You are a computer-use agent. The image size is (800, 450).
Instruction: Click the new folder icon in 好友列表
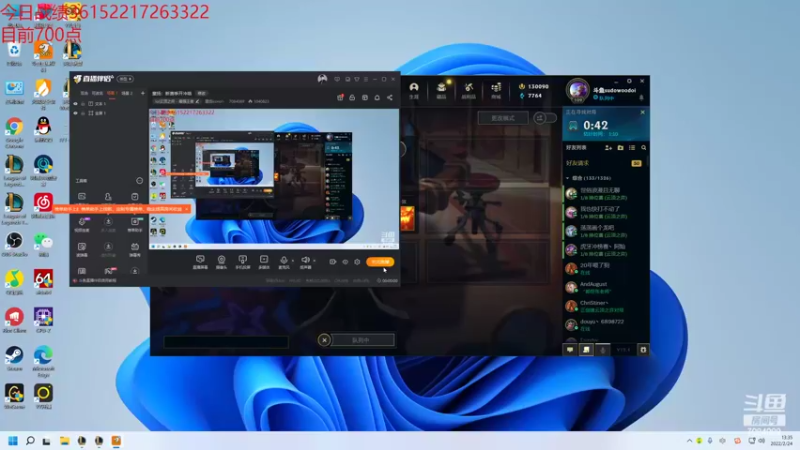(620, 148)
